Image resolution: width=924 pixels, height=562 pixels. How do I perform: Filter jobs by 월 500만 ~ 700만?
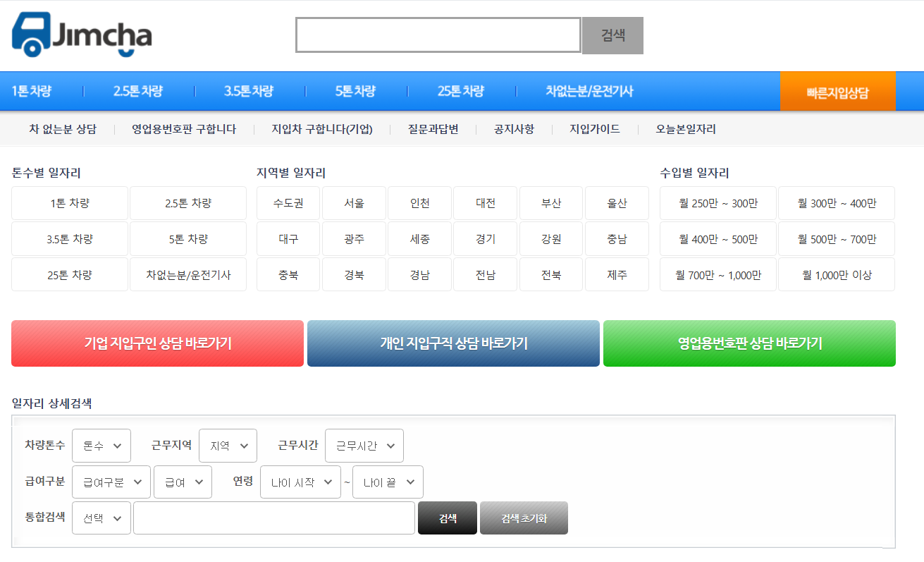coord(837,239)
